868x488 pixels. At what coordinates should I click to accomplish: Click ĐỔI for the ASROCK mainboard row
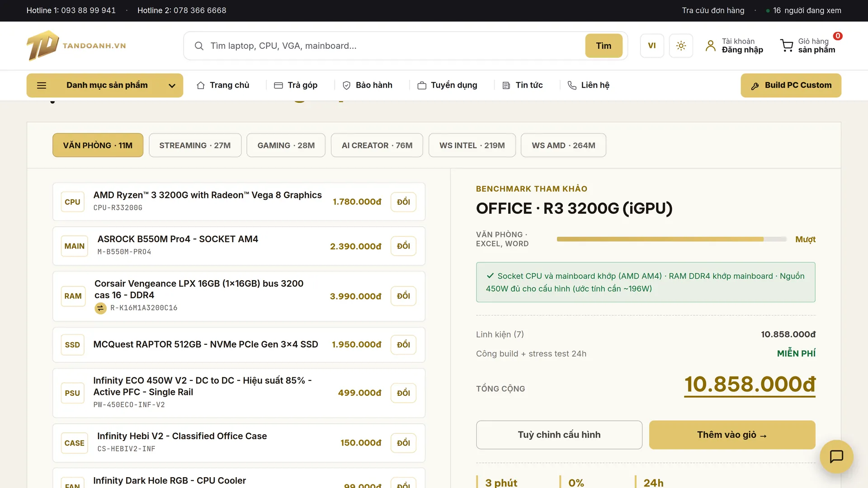(403, 246)
